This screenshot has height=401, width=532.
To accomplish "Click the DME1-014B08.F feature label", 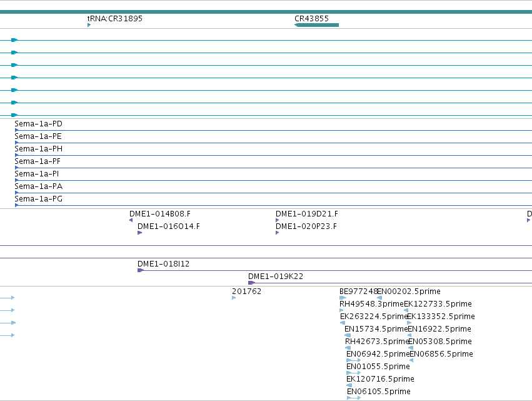I will [160, 214].
